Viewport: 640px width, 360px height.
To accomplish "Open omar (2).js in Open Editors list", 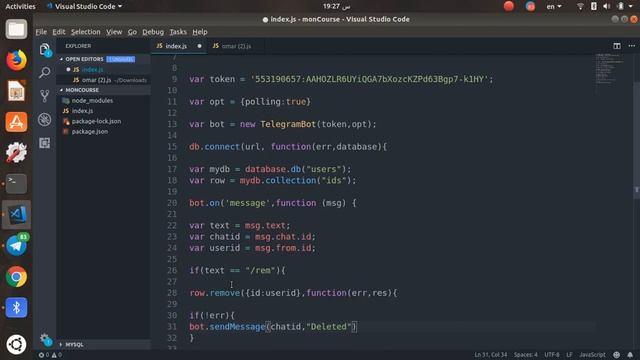I will [103, 80].
